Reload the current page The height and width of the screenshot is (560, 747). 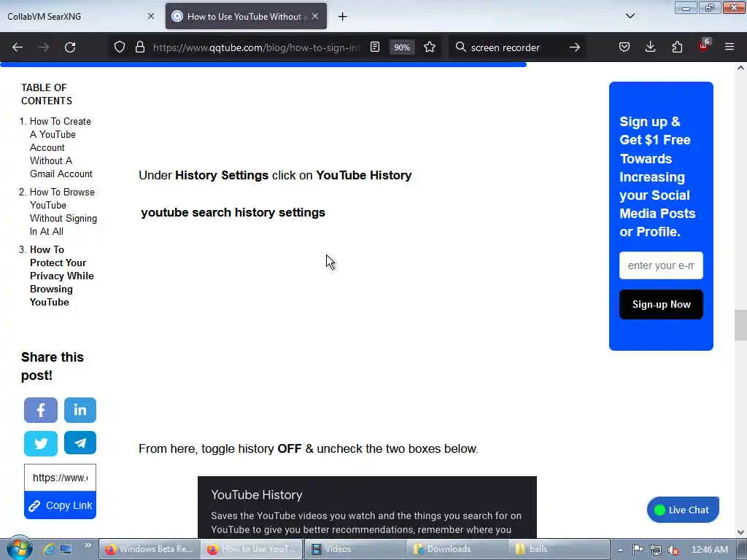70,47
